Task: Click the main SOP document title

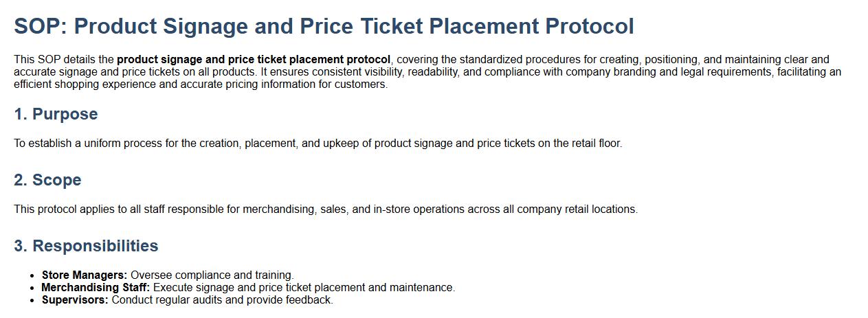Action: (x=324, y=26)
